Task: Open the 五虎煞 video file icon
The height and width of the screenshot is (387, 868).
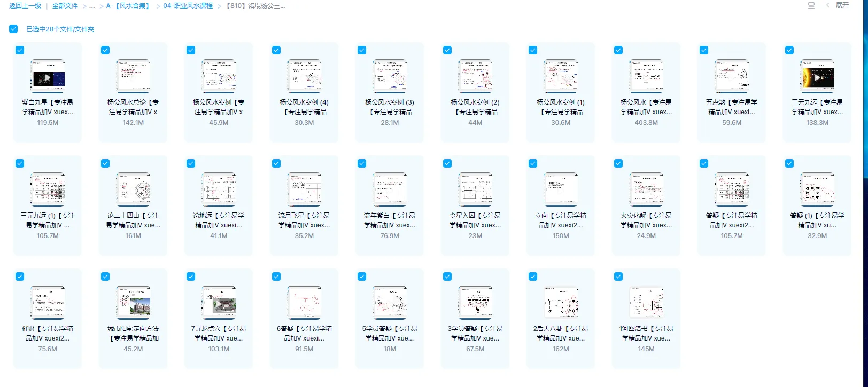Action: [732, 77]
